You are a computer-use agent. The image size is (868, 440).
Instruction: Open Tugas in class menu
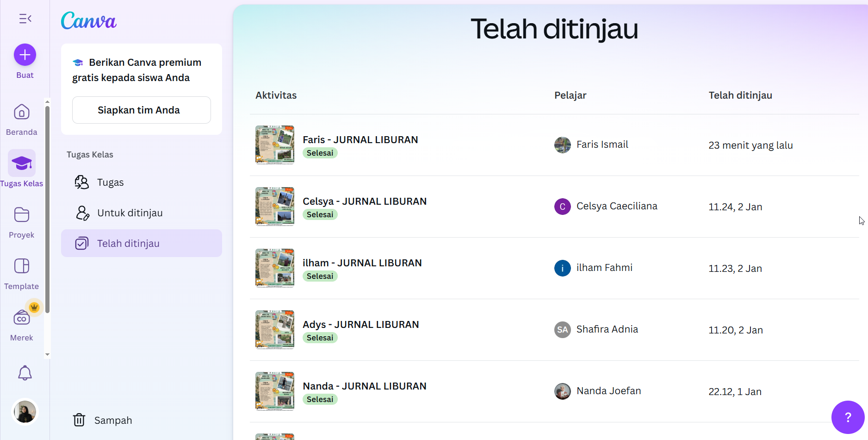142,182
